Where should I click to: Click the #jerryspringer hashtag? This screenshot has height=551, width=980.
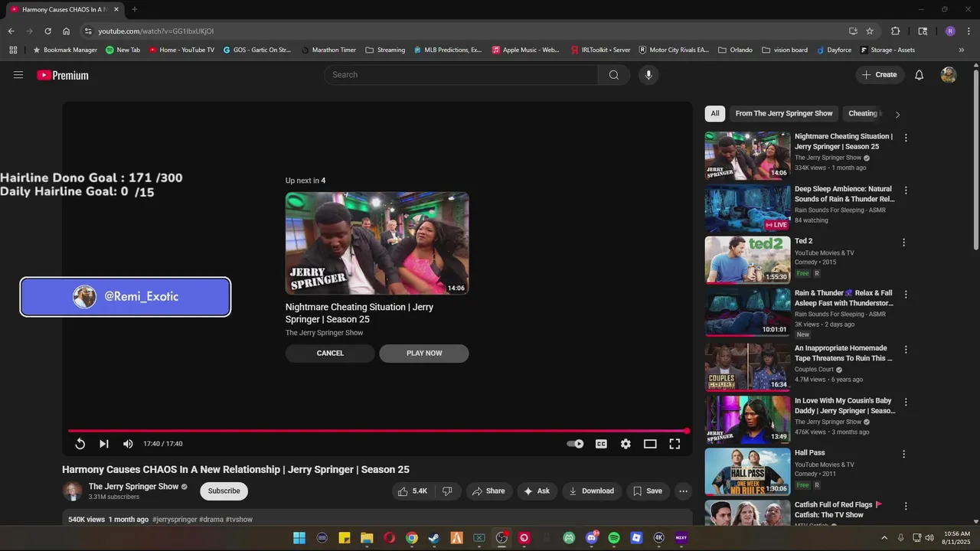(x=175, y=520)
